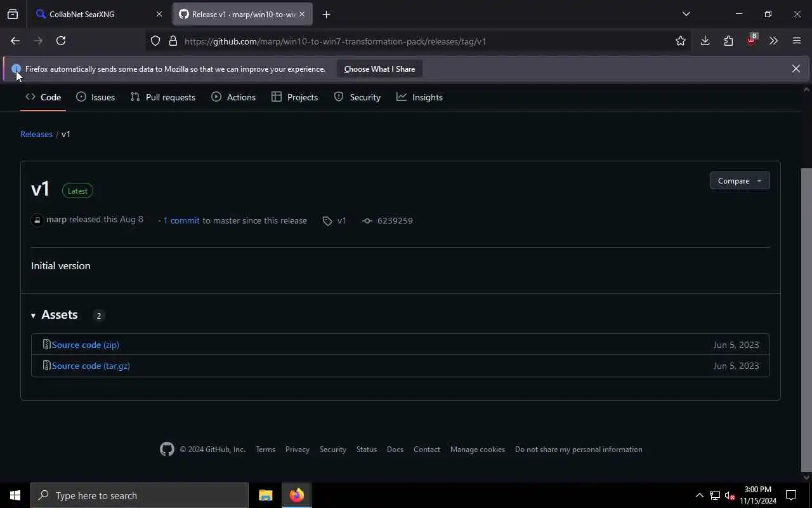Screen dimensions: 812x508
Task: Click the zip file archive icon
Action: 46,344
